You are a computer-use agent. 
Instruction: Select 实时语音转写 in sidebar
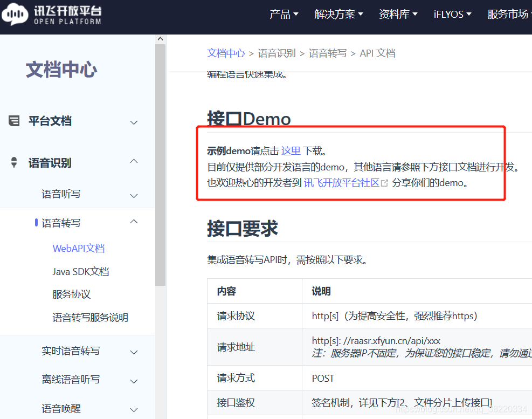pos(71,351)
